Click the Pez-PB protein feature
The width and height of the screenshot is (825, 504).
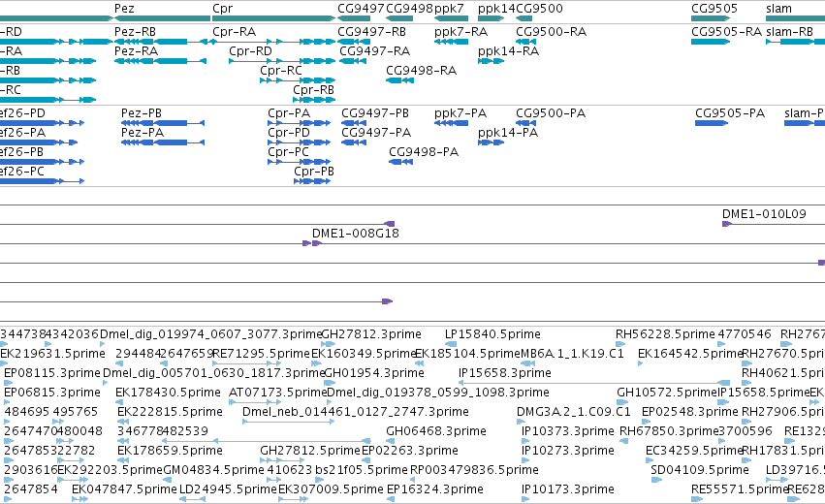[x=163, y=123]
